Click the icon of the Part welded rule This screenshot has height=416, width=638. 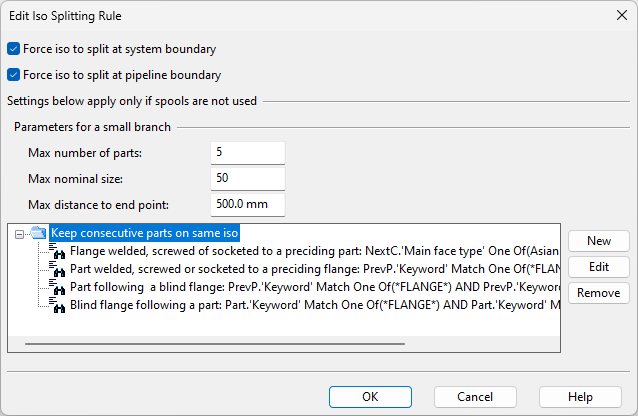click(58, 269)
